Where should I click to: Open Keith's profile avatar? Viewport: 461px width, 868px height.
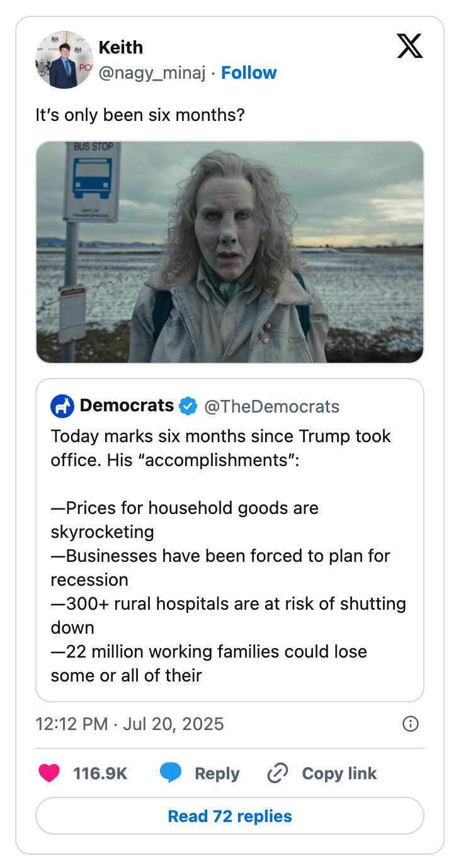tap(64, 60)
